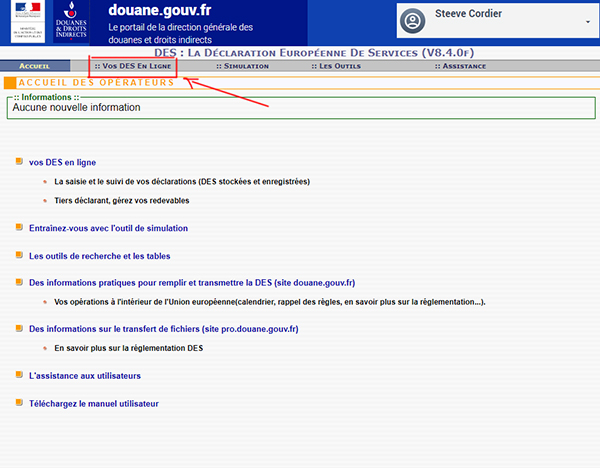
Task: Click 'Vos opérations à l'intérieur de l'Union européenne' text
Action: (x=270, y=302)
